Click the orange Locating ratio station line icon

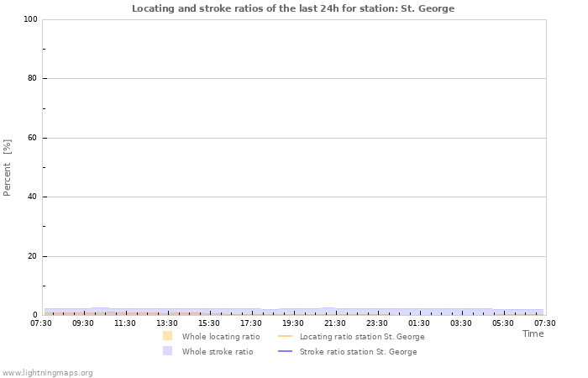point(285,336)
